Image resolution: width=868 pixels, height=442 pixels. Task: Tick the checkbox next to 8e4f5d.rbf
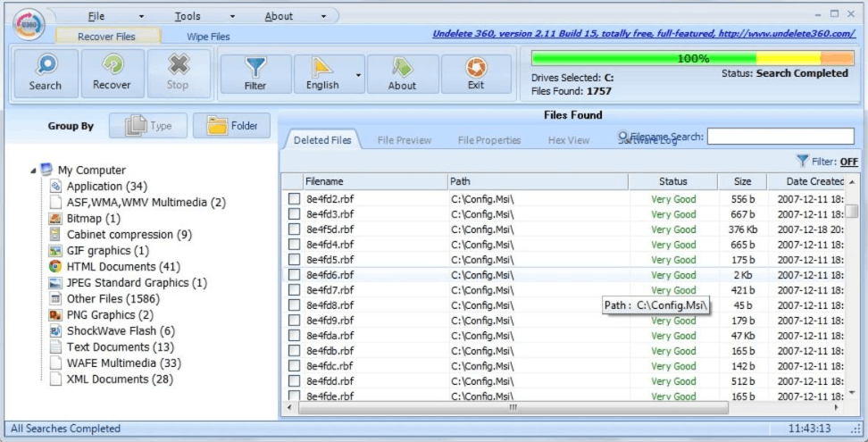294,229
